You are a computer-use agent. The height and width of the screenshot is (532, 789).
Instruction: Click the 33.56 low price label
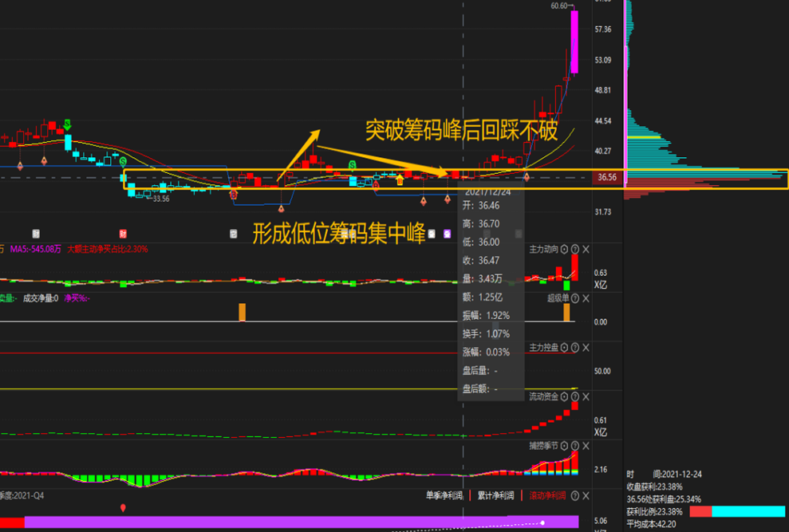click(160, 199)
